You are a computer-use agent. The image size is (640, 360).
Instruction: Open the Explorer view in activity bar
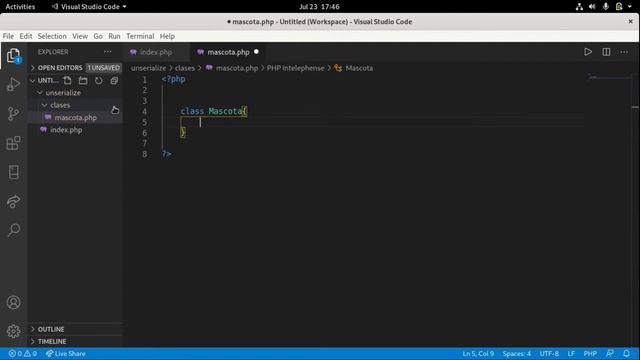(x=13, y=56)
